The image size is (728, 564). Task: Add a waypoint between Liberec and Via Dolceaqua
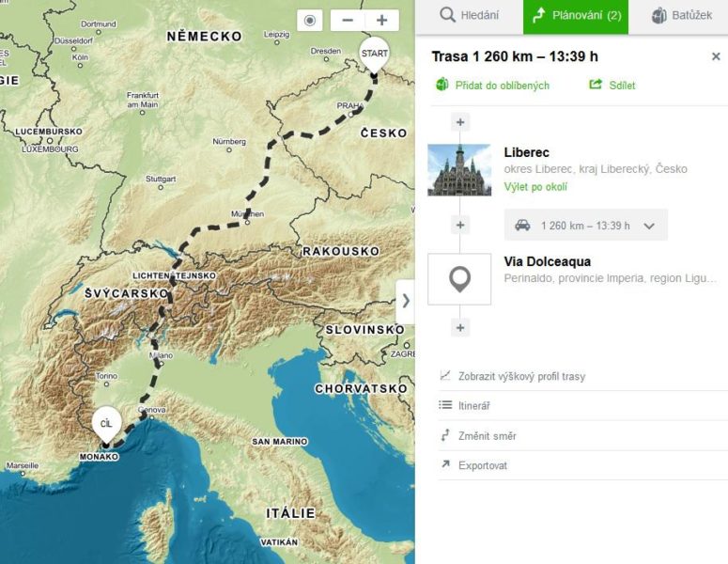click(x=459, y=225)
